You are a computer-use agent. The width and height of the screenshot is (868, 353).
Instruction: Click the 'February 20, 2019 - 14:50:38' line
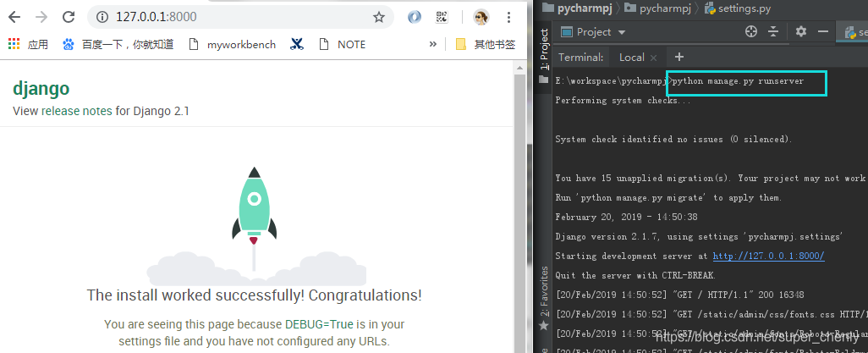click(x=626, y=218)
